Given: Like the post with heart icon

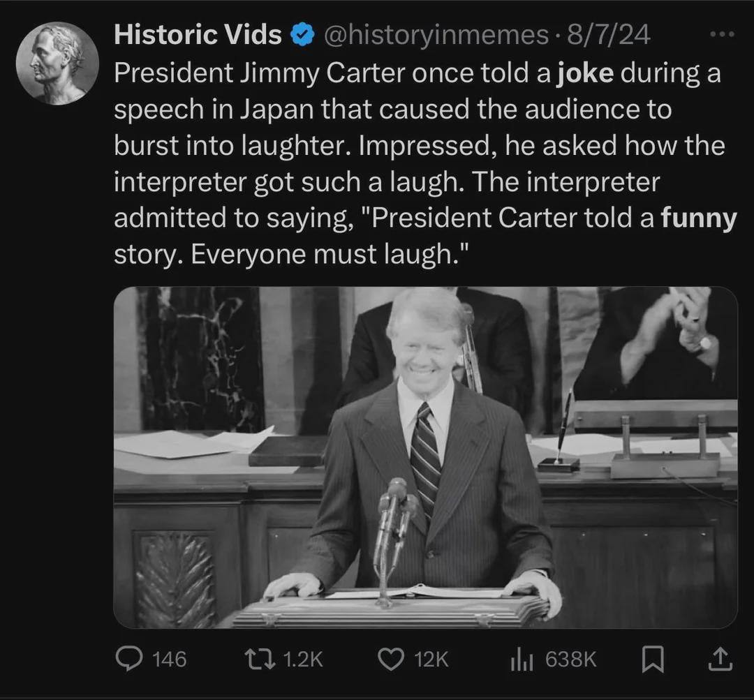Looking at the screenshot, I should (x=391, y=659).
